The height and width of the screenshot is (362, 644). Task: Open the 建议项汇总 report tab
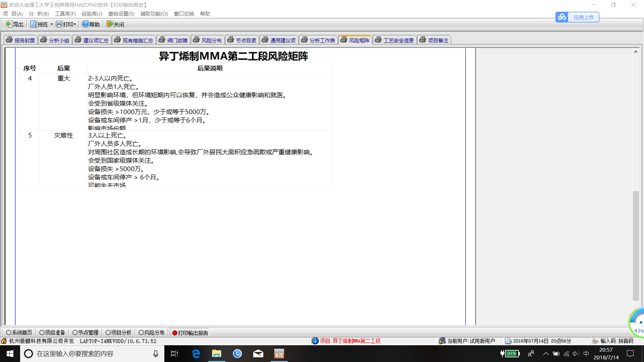pos(92,40)
